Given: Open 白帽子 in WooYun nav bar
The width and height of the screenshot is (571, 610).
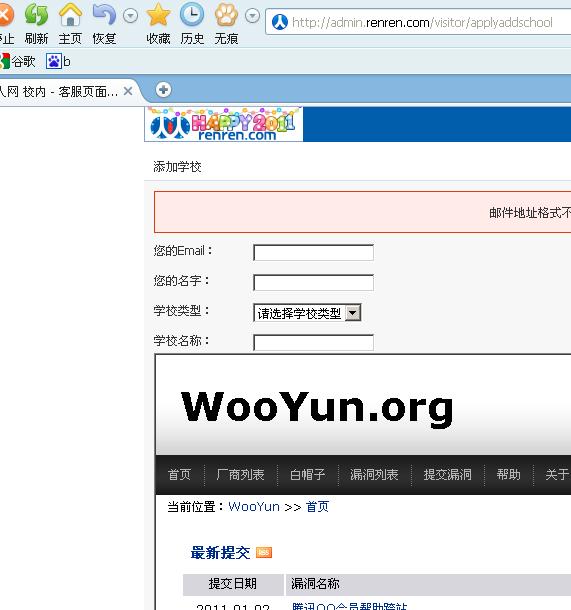Looking at the screenshot, I should coord(308,474).
